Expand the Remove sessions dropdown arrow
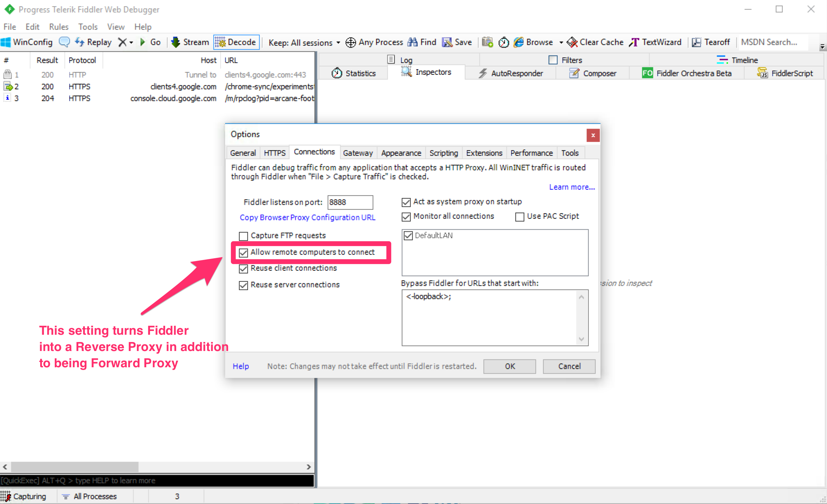Image resolution: width=827 pixels, height=504 pixels. tap(131, 42)
